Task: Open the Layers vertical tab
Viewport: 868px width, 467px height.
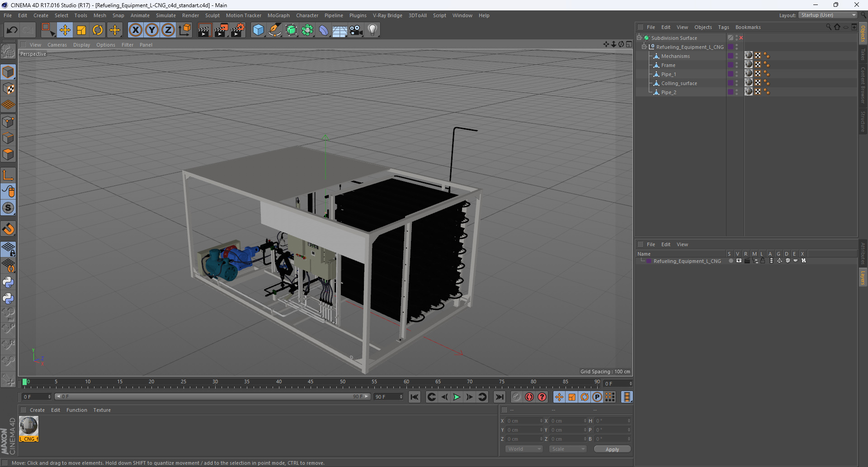Action: pyautogui.click(x=863, y=278)
